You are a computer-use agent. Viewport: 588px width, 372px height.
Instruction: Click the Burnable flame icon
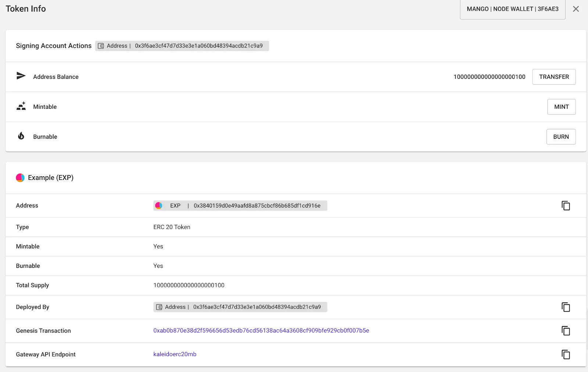[21, 137]
